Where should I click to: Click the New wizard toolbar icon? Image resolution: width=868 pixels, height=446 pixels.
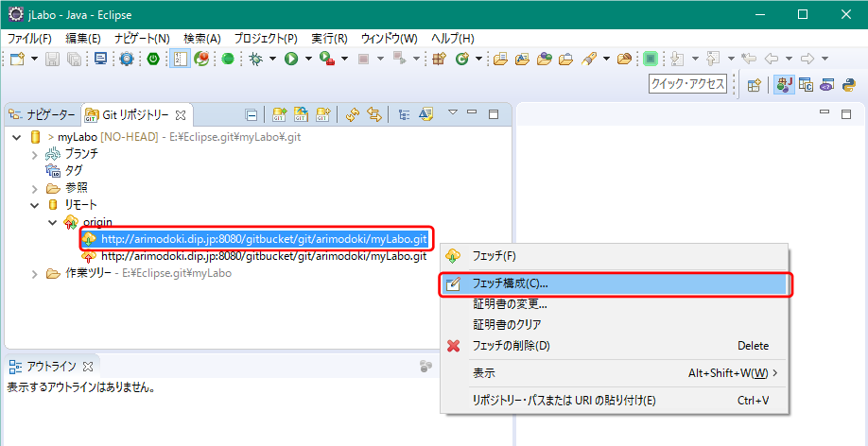click(x=18, y=59)
